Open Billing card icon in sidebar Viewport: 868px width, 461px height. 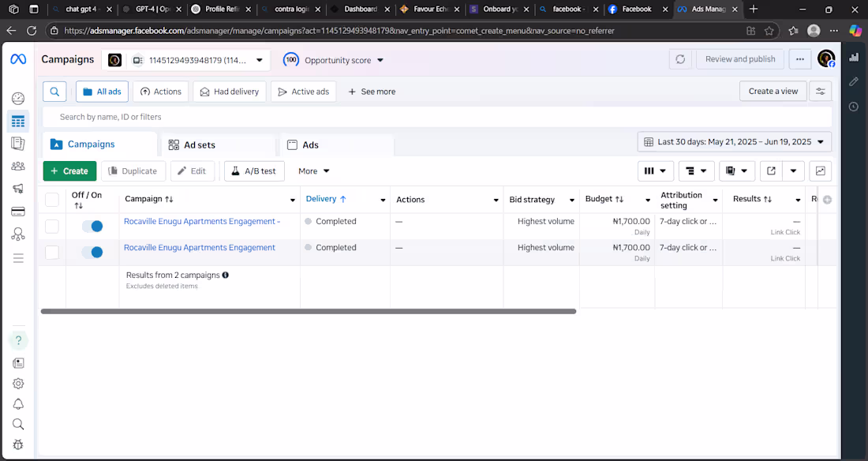coord(17,211)
